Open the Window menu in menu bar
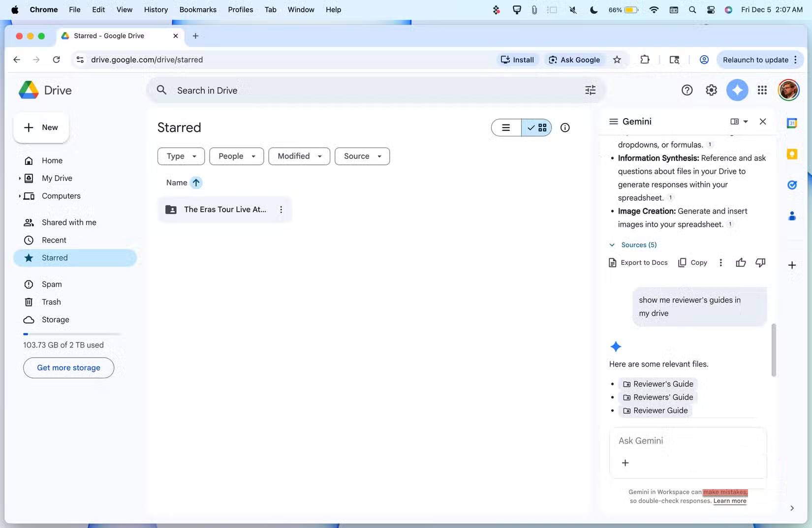Viewport: 812px width, 528px height. (x=301, y=9)
